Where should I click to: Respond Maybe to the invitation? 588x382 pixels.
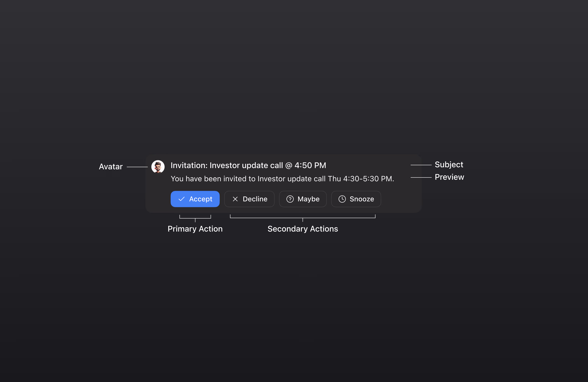pos(303,199)
